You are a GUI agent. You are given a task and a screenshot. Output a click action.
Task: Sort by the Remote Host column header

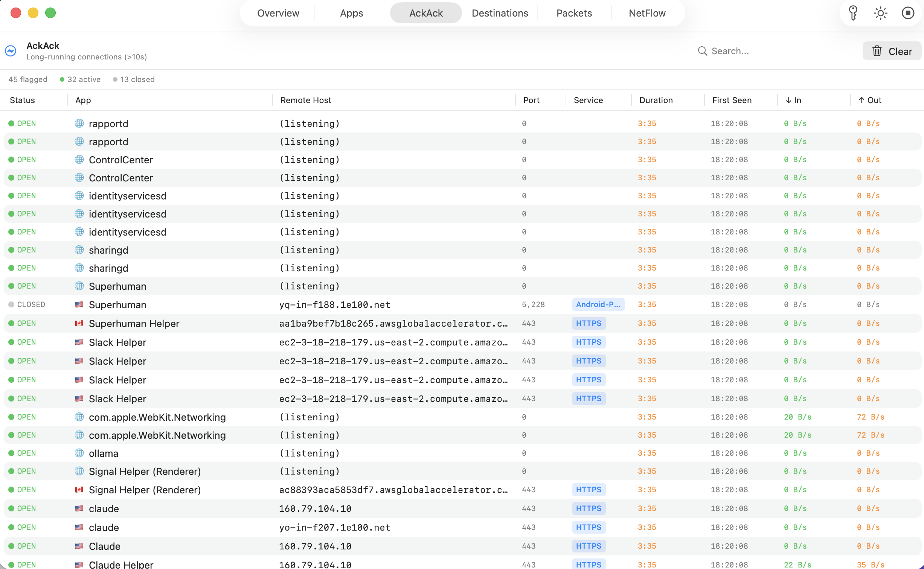click(306, 100)
